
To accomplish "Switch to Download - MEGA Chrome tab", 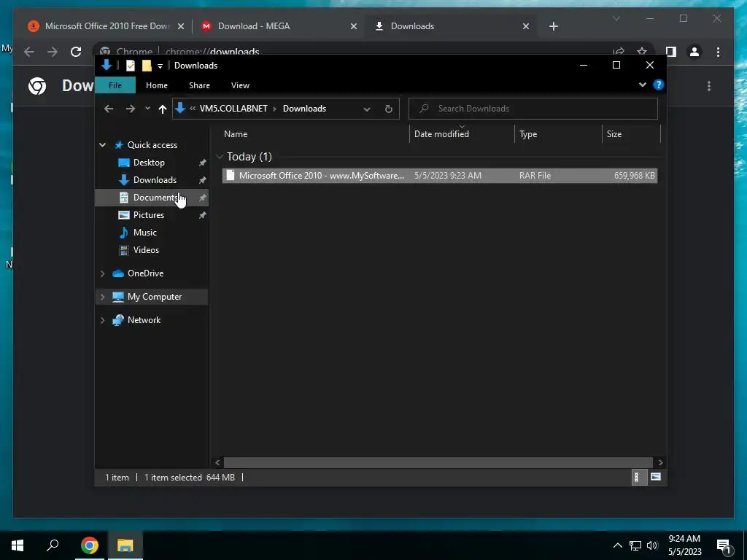I will coord(278,26).
